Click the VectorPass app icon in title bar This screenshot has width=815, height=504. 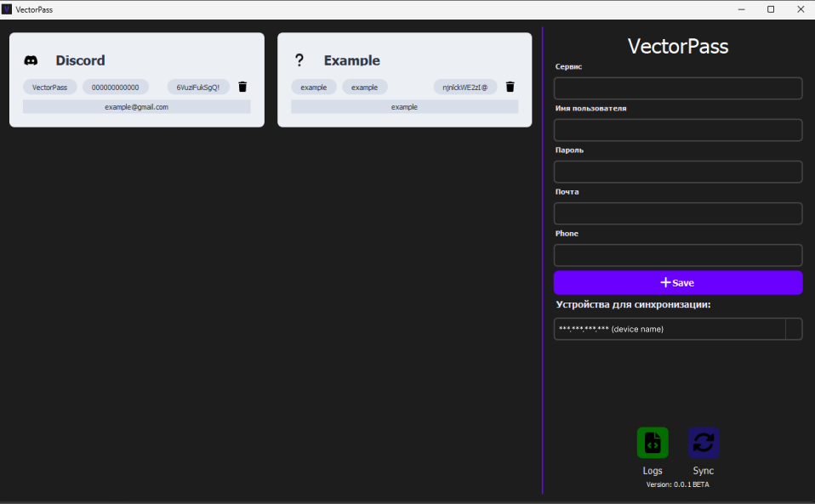[x=7, y=9]
